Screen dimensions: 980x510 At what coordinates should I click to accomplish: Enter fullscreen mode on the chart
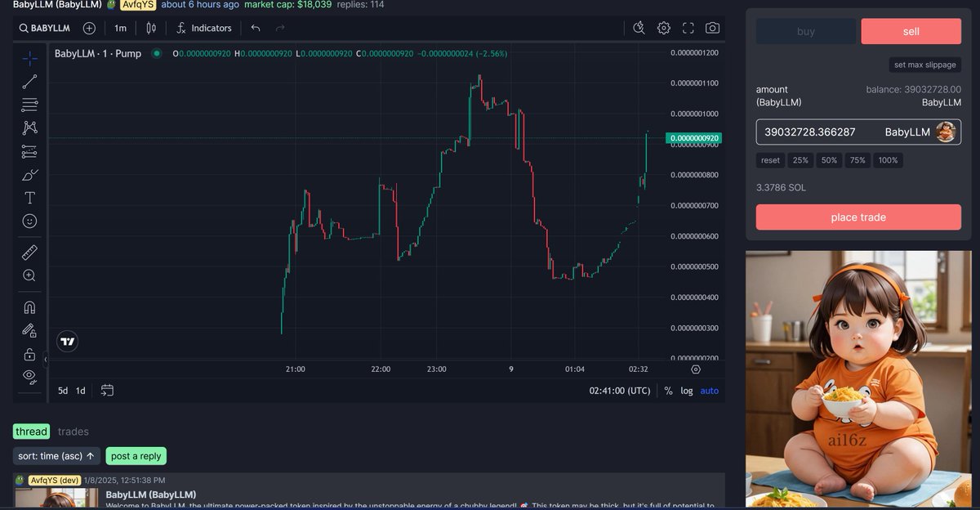[688, 27]
